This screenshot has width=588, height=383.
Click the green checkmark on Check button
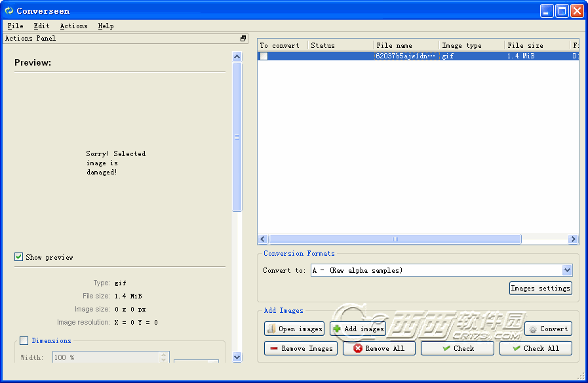(x=446, y=349)
